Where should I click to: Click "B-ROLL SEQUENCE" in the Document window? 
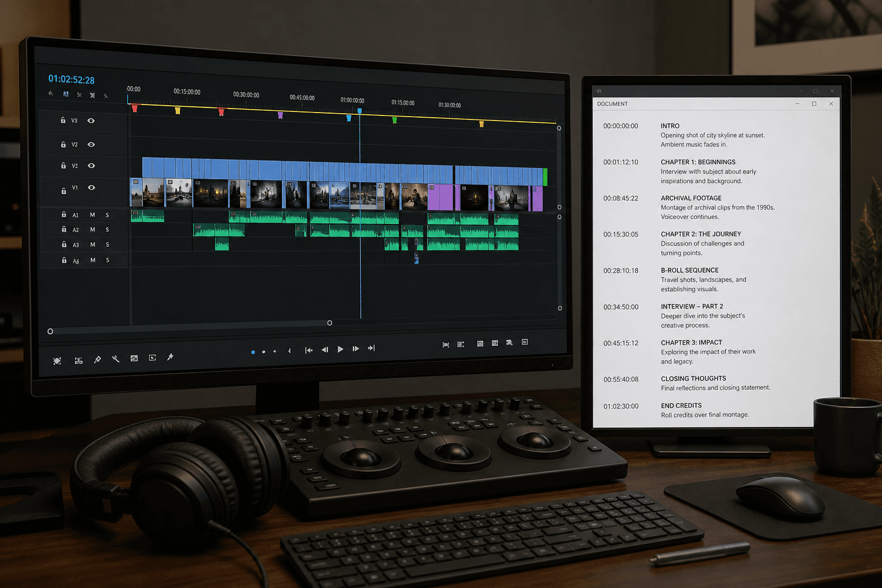point(690,270)
